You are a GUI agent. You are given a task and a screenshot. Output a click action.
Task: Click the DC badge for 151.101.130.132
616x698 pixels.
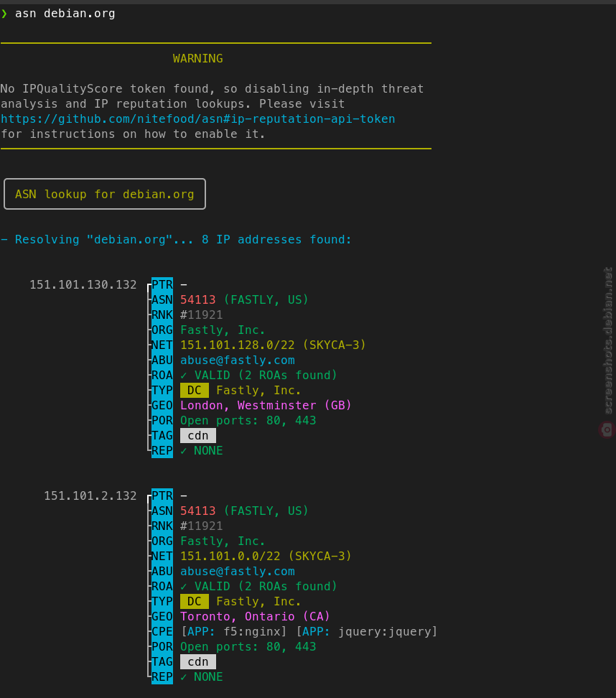pos(195,391)
